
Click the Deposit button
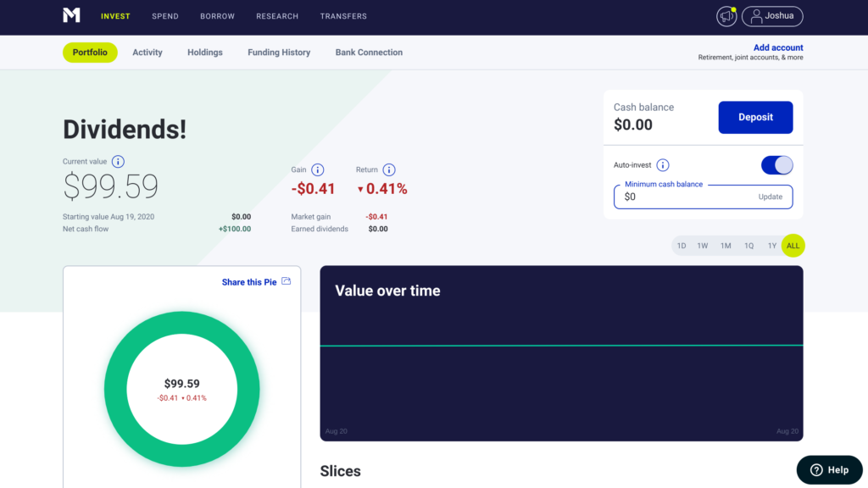point(755,118)
